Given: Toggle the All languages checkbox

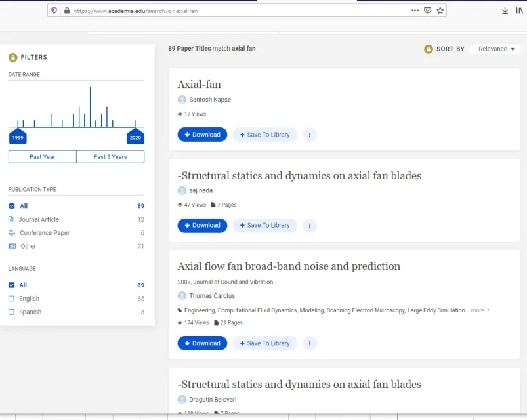Looking at the screenshot, I should click(11, 285).
